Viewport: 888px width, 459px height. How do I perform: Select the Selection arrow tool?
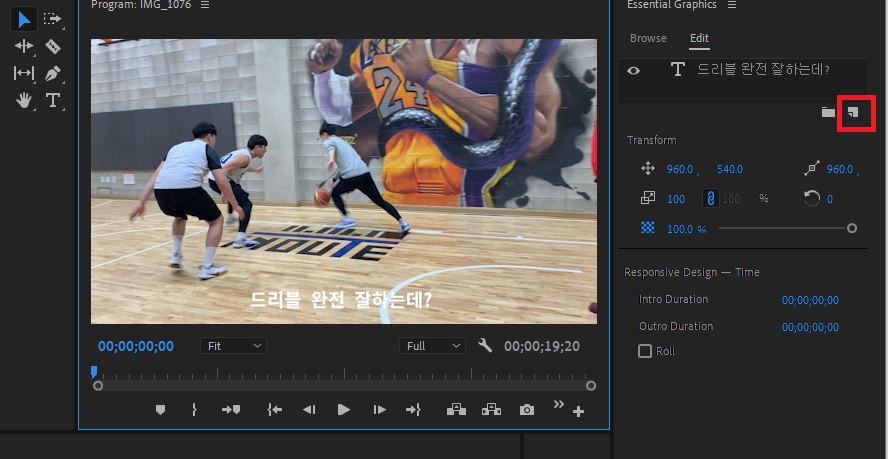[x=24, y=19]
